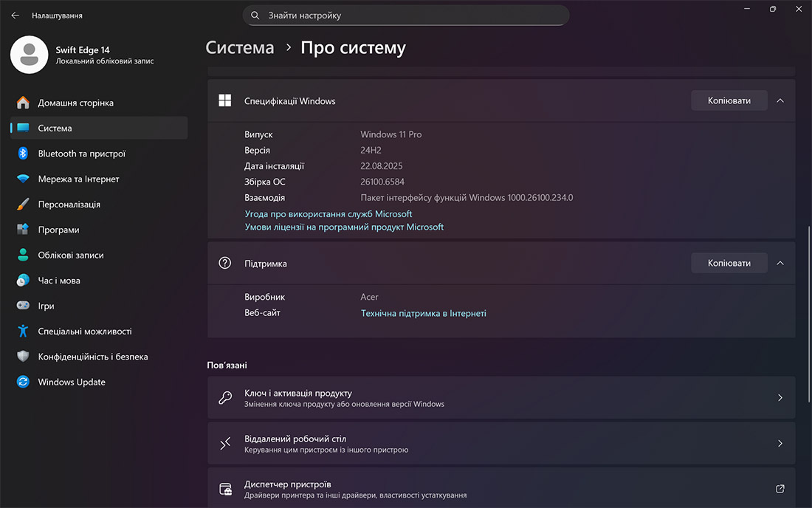Click the OS build 26100.6584
Screen dimensions: 812x508
pos(382,182)
